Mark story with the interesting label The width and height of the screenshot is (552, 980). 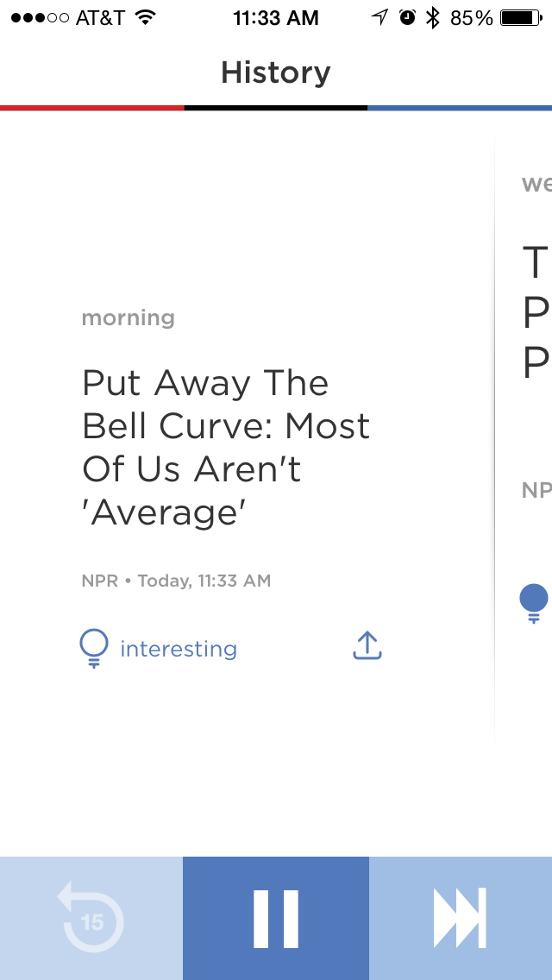[x=179, y=649]
